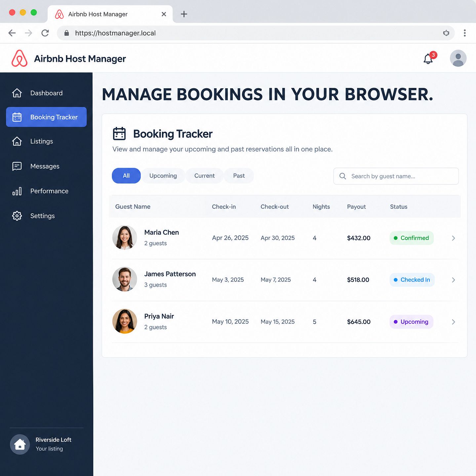Reload the page with refresh icon

point(45,33)
